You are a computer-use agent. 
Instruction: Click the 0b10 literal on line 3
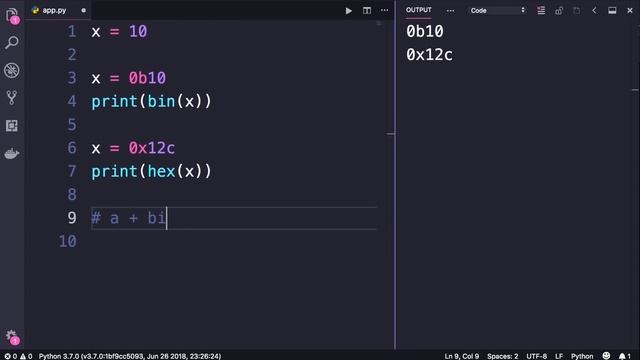tap(147, 78)
